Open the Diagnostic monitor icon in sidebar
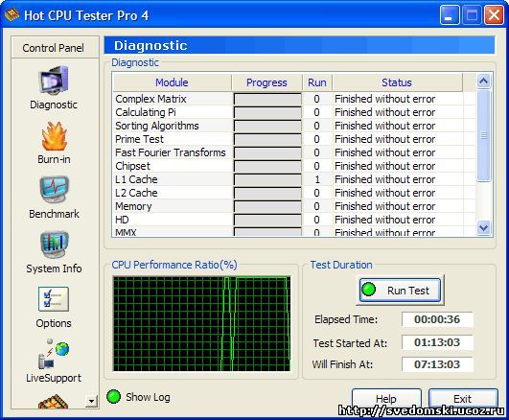This screenshot has width=509, height=420. point(54,81)
